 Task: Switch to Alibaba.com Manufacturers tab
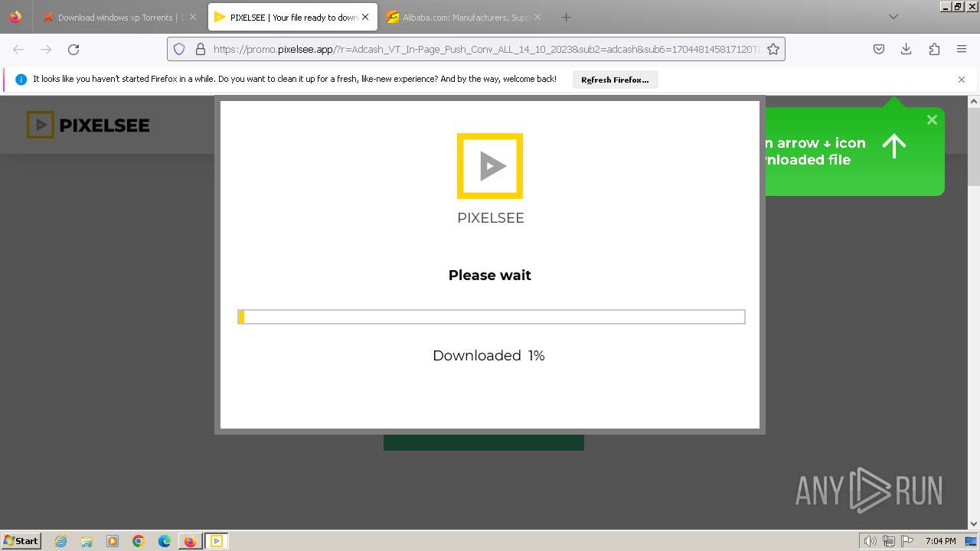tap(463, 17)
